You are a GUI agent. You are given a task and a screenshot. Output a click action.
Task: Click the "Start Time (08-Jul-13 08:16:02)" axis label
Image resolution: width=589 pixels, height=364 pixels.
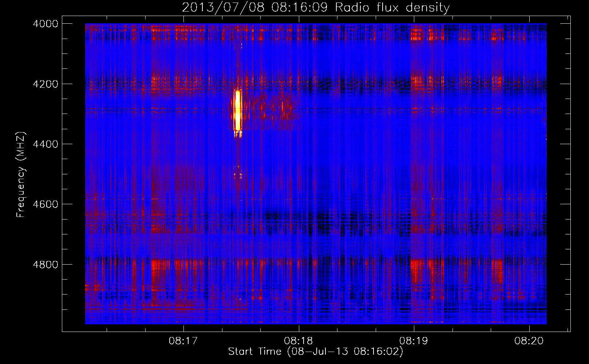click(316, 352)
